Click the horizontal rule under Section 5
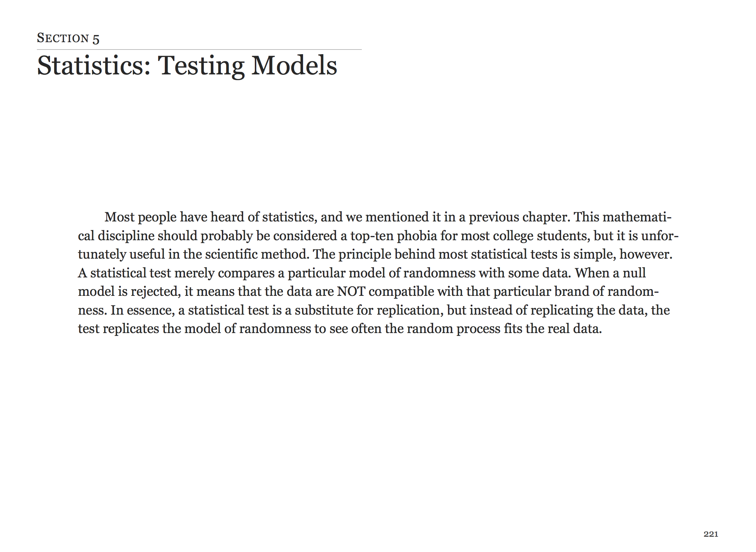The width and height of the screenshot is (756, 552). pyautogui.click(x=199, y=50)
